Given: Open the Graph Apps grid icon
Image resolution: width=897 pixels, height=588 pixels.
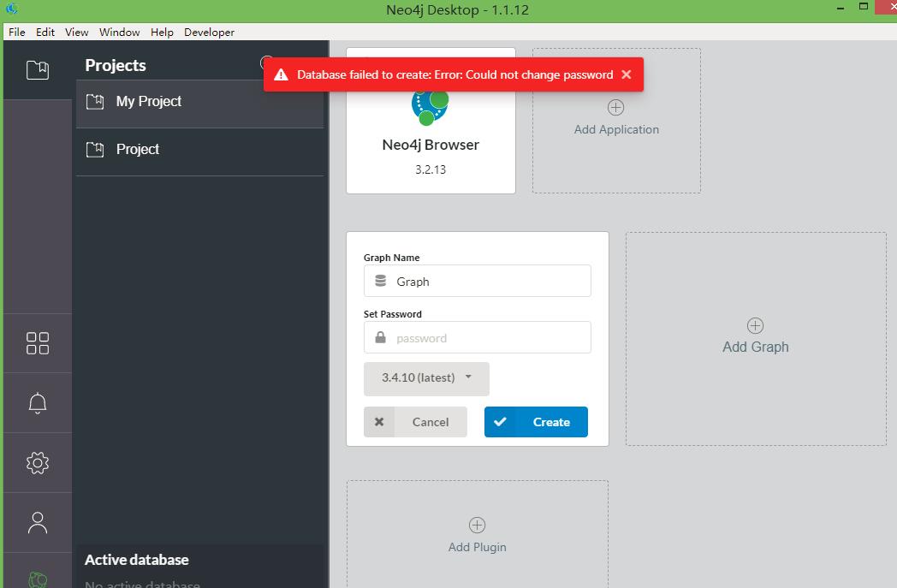Looking at the screenshot, I should click(x=38, y=343).
